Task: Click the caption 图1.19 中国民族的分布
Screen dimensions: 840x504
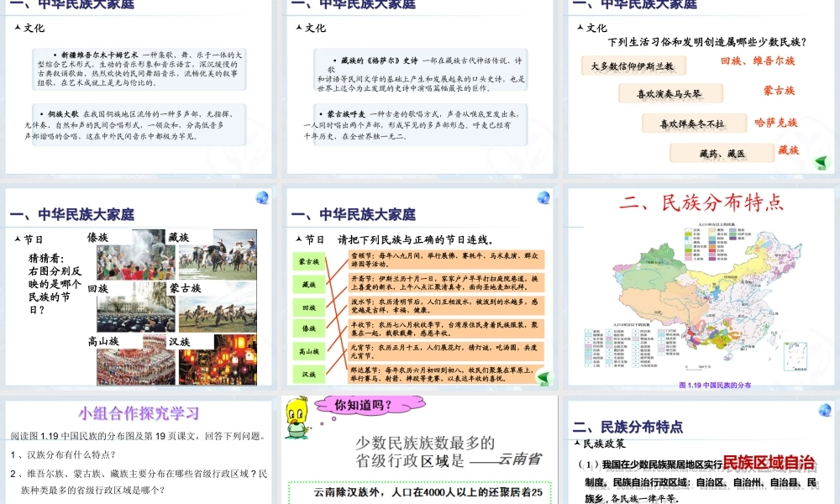Action: (715, 385)
